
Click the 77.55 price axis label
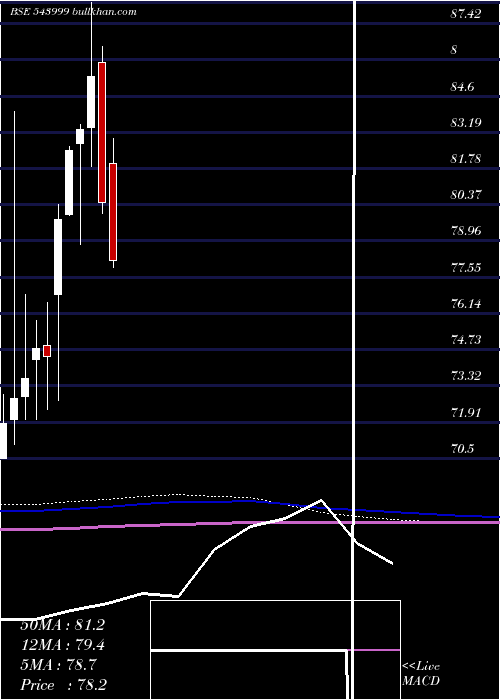pyautogui.click(x=466, y=267)
